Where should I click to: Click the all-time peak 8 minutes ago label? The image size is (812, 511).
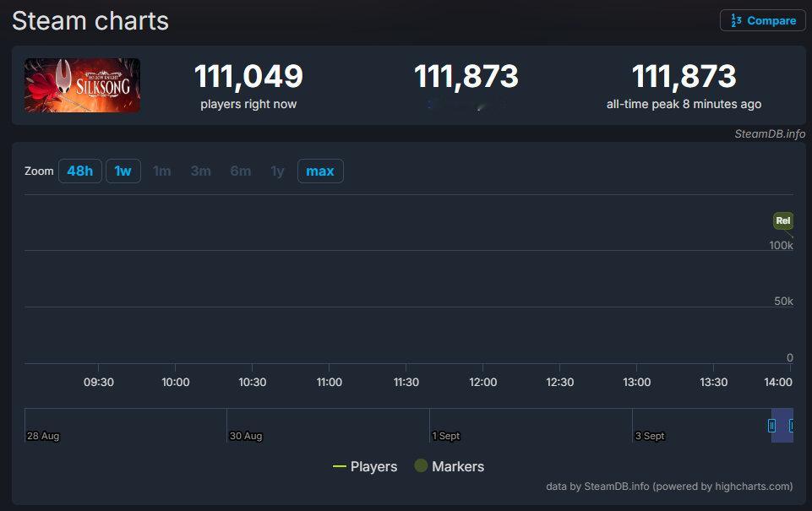pyautogui.click(x=684, y=104)
